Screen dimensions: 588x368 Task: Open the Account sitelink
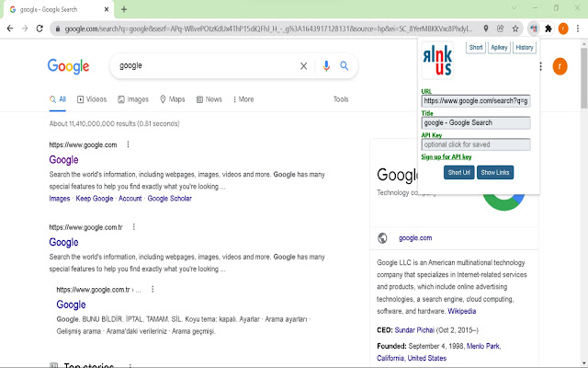coord(130,199)
